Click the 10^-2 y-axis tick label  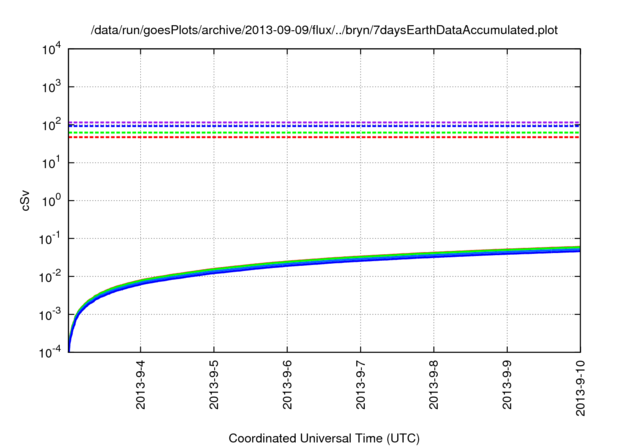pyautogui.click(x=51, y=277)
